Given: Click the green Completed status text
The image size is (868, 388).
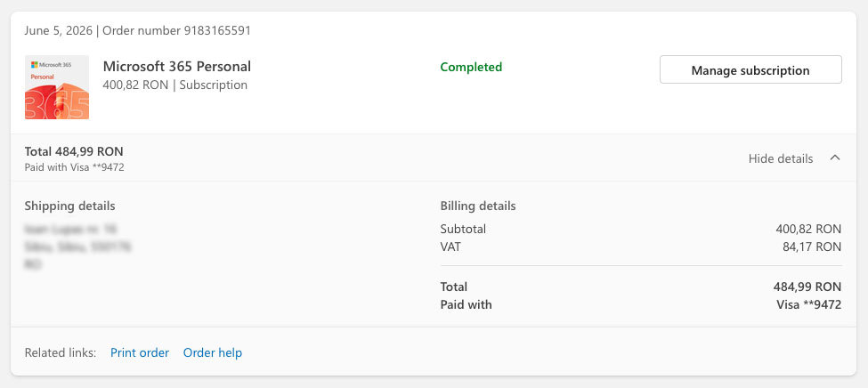Looking at the screenshot, I should pyautogui.click(x=471, y=67).
